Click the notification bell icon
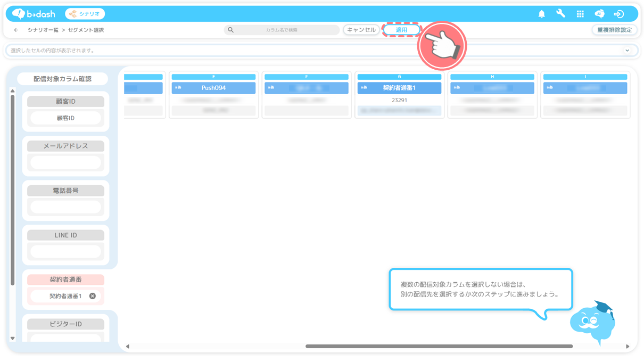This screenshot has height=362, width=644. 541,14
